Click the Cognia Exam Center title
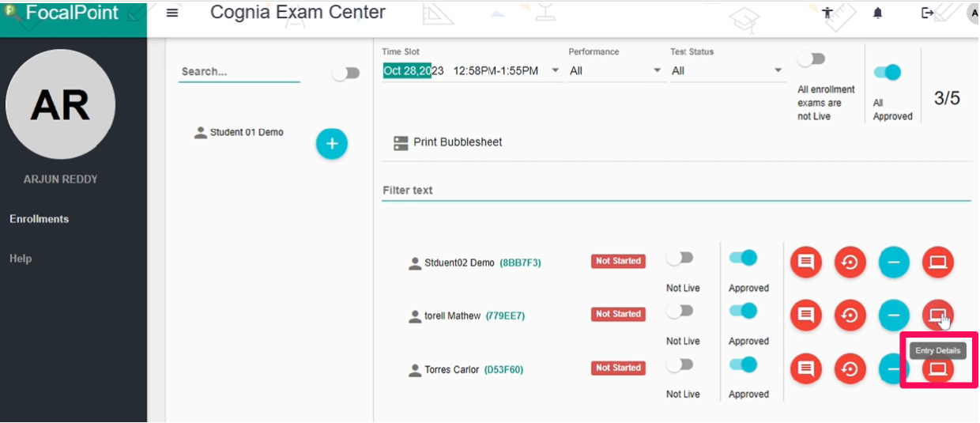This screenshot has height=423, width=980. (298, 13)
